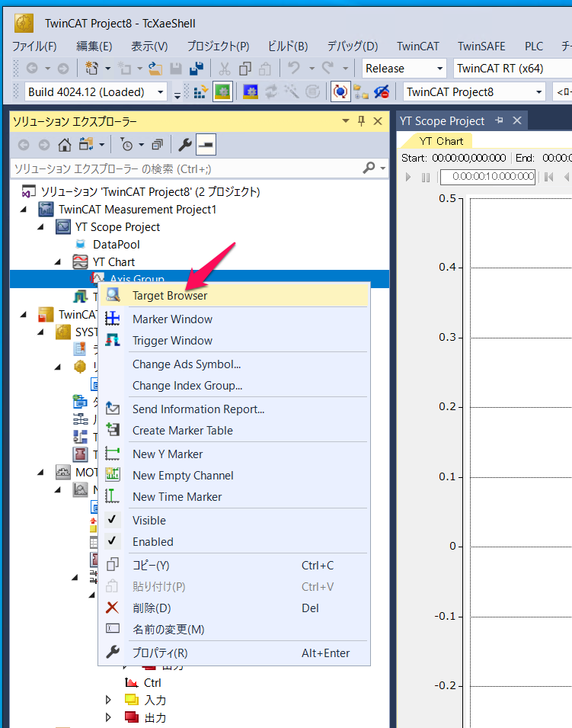The height and width of the screenshot is (728, 572).
Task: Click the Activate Configuration icon
Action: coord(200,92)
